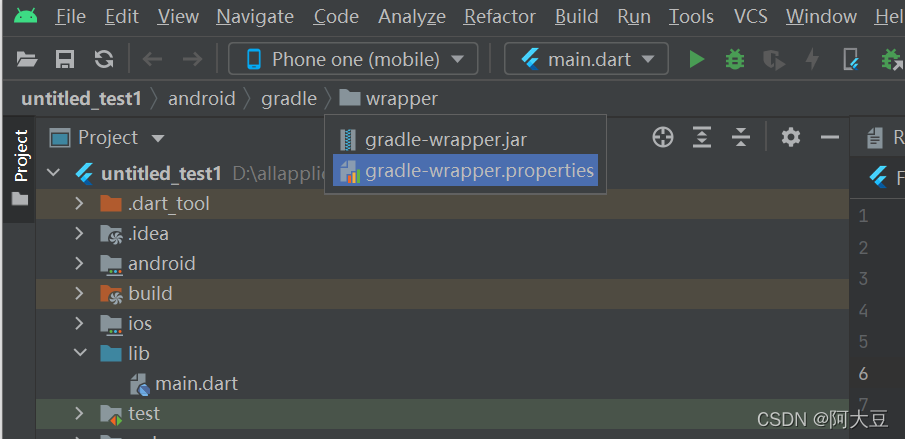
Task: Click the Flutter Hot Reload lightning icon
Action: [x=812, y=59]
